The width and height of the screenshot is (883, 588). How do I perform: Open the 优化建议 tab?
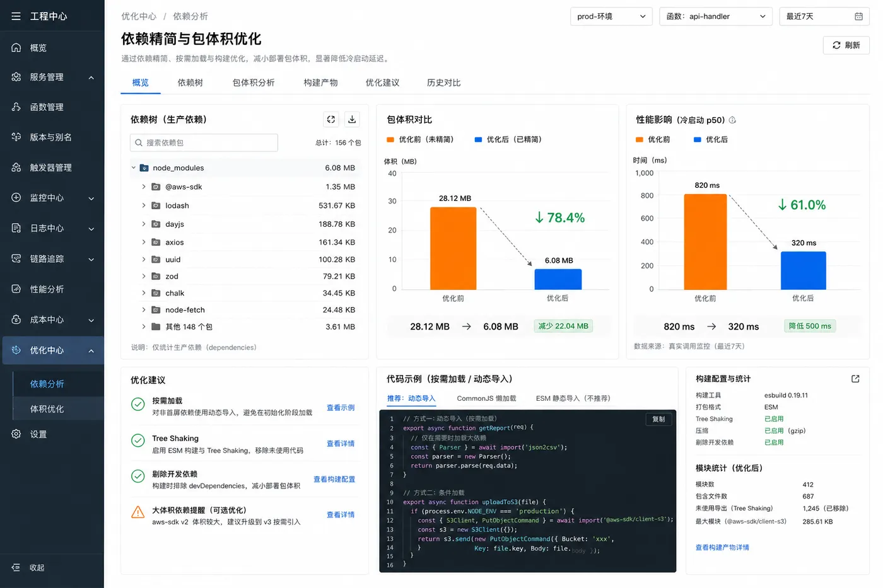coord(382,83)
